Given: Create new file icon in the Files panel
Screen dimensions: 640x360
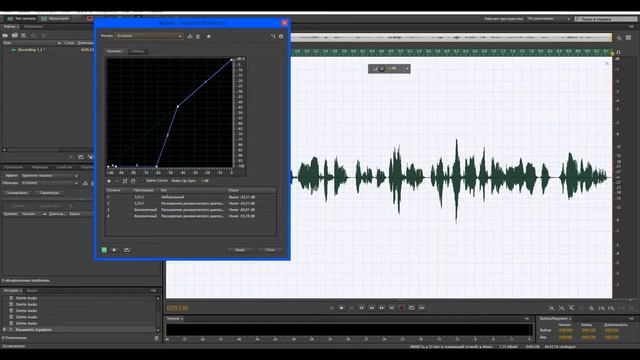Looking at the screenshot, I should [24, 36].
